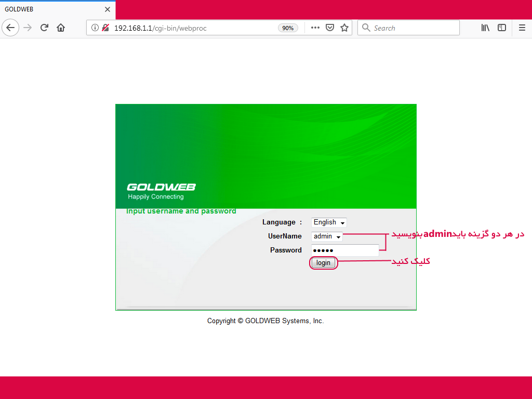Open the Firefox hamburger menu
Viewport: 532px width, 399px height.
click(x=522, y=28)
